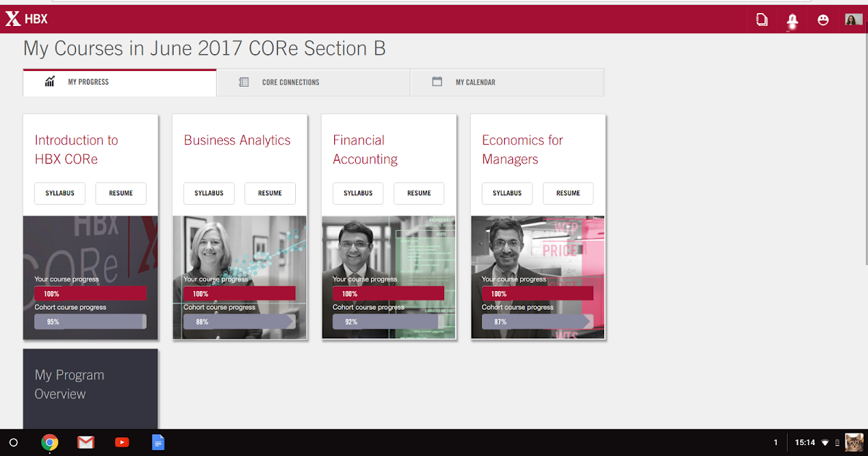Screen dimensions: 868x456
Task: Click the My Progress chart icon
Action: click(x=50, y=82)
